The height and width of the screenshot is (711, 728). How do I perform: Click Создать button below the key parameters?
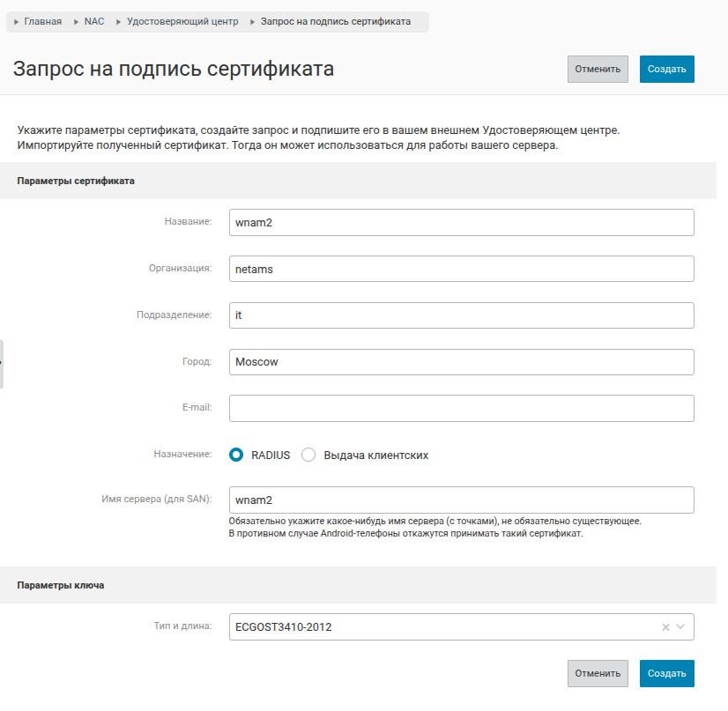click(x=666, y=673)
